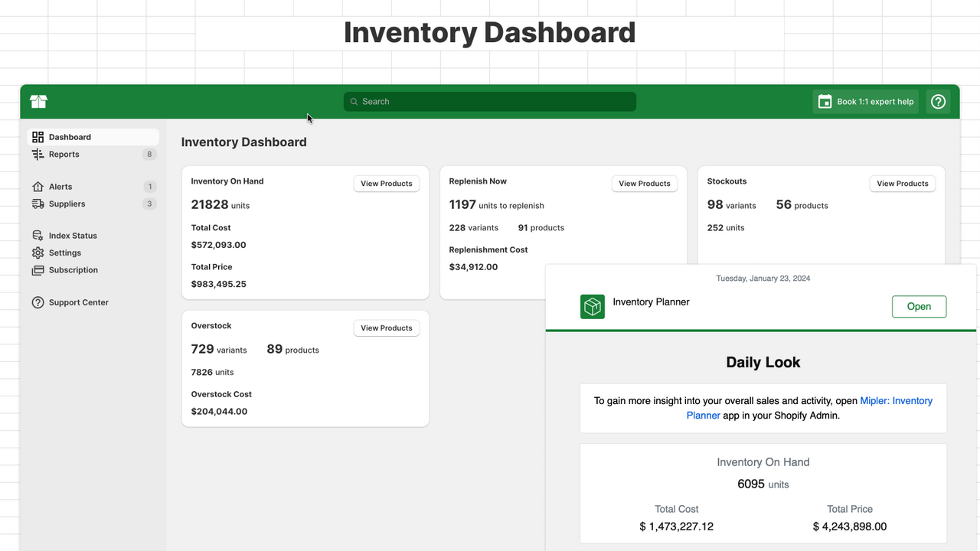980x551 pixels.
Task: Open Index Status page
Action: click(93, 236)
